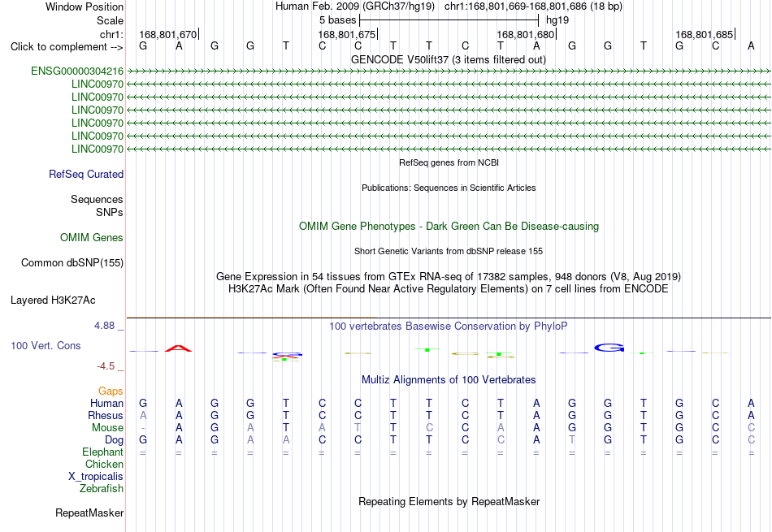Click the 168,801,675 position marker

347,34
